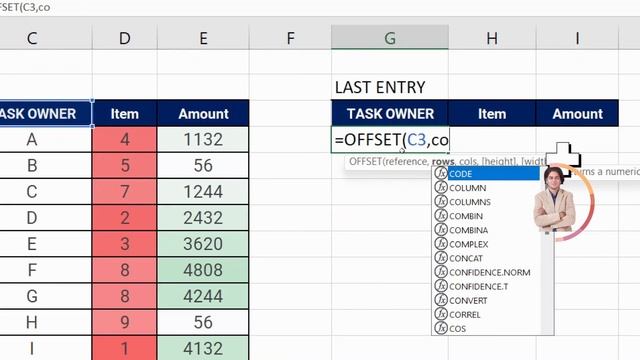Screen dimensions: 640x360
Task: Click the cell with amount 4244
Action: 203,296
